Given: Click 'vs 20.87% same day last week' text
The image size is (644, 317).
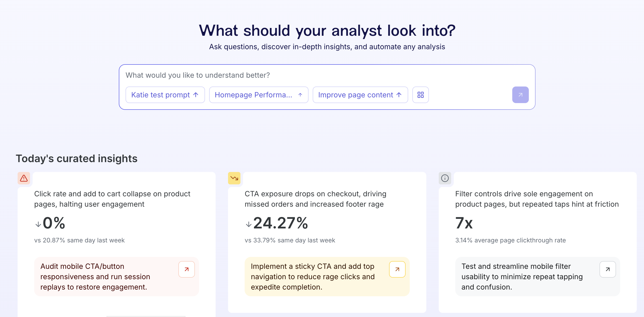Looking at the screenshot, I should 79,240.
